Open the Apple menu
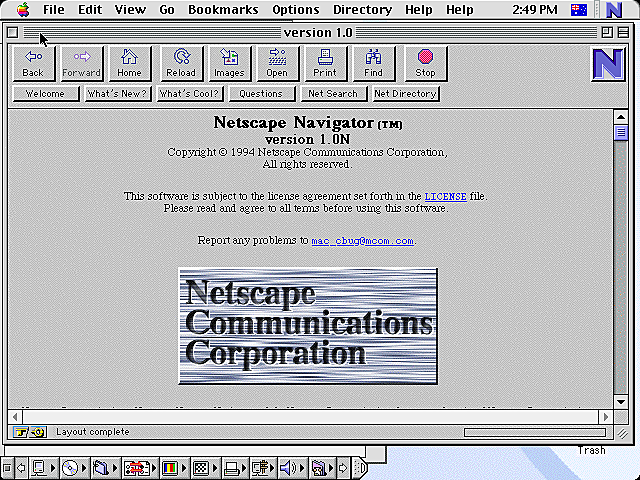 tap(23, 9)
